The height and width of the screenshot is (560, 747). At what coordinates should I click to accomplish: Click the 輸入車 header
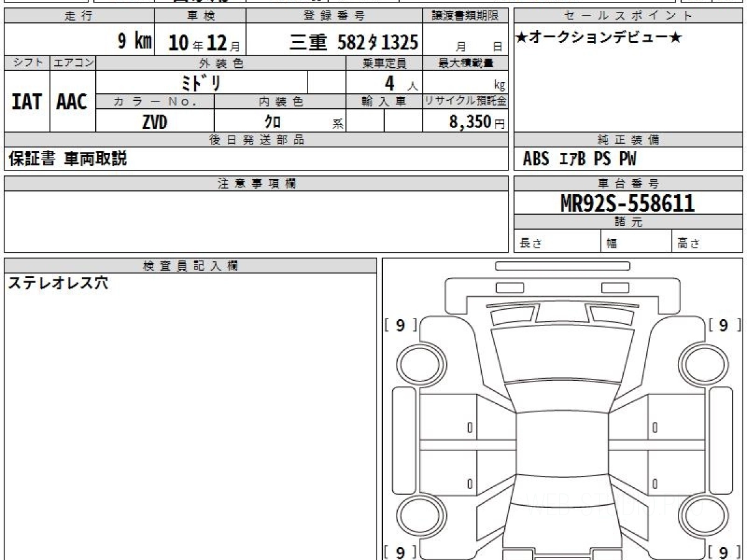coord(384,102)
